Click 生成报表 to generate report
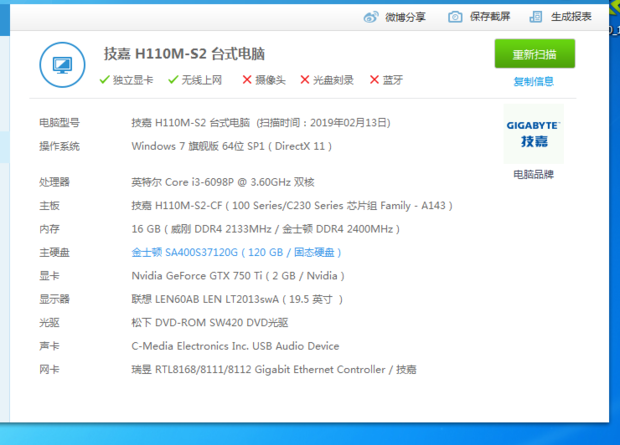This screenshot has width=620, height=445. pos(571,17)
